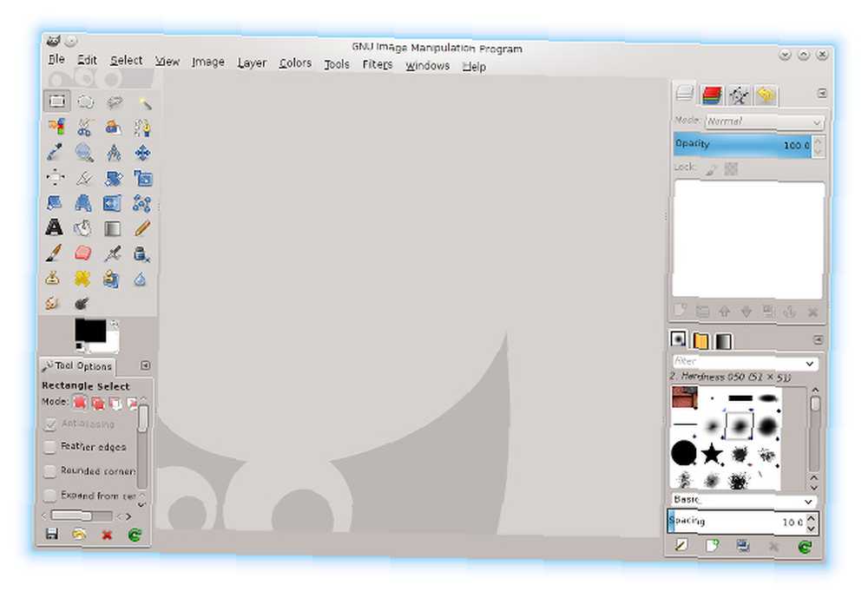Select the Perspective tool

[x=83, y=203]
